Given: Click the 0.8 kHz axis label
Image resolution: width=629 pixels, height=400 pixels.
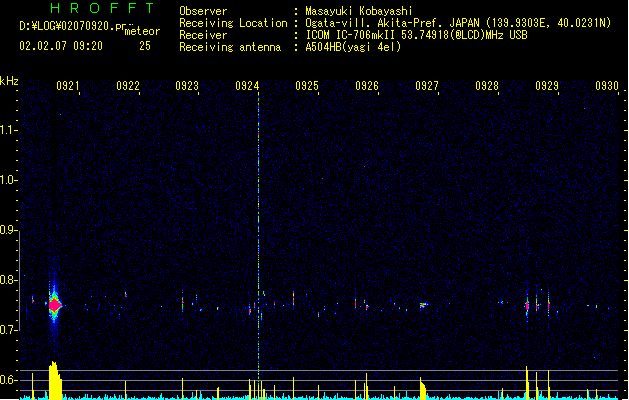Looking at the screenshot, I should click(9, 280).
